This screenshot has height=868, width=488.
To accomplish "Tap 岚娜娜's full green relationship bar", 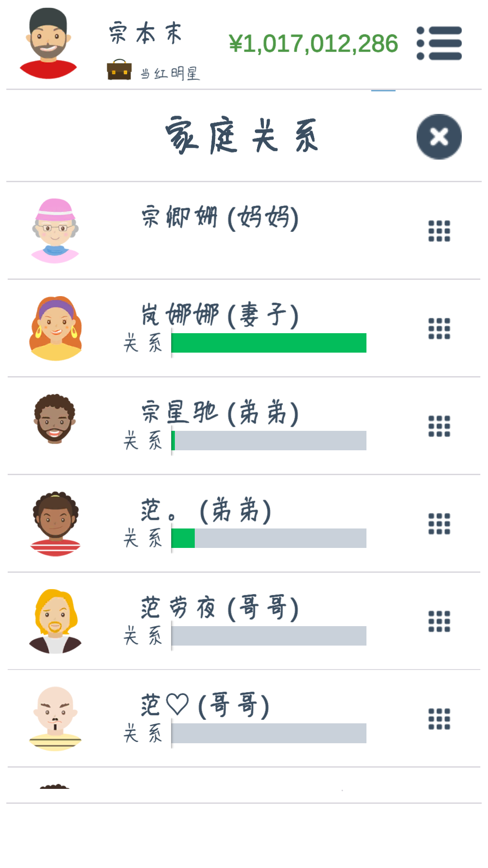I will [x=269, y=343].
